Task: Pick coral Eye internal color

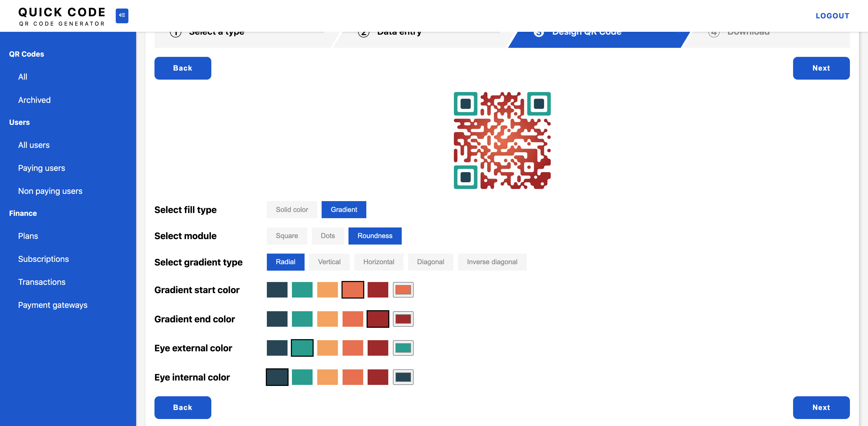Action: [352, 377]
